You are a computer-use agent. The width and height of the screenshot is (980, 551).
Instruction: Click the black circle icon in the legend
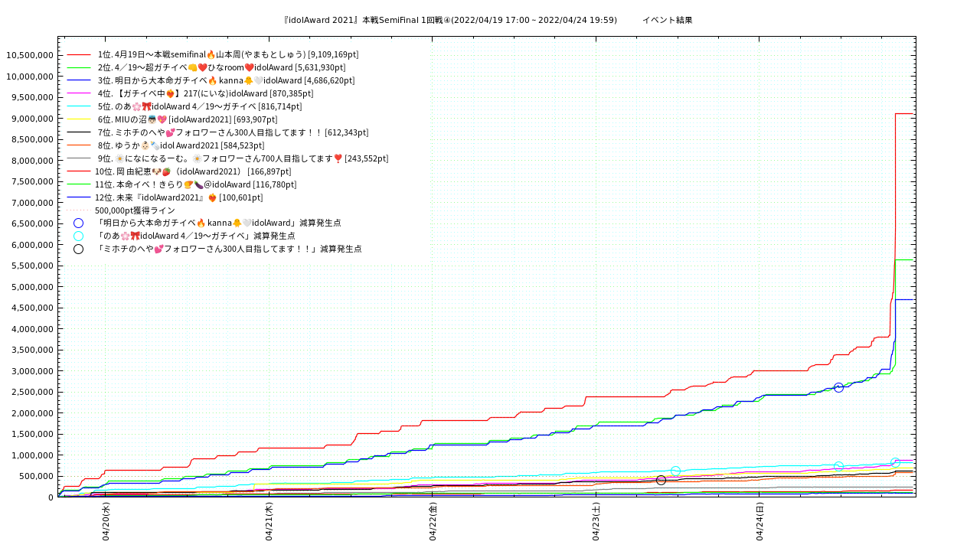[78, 249]
